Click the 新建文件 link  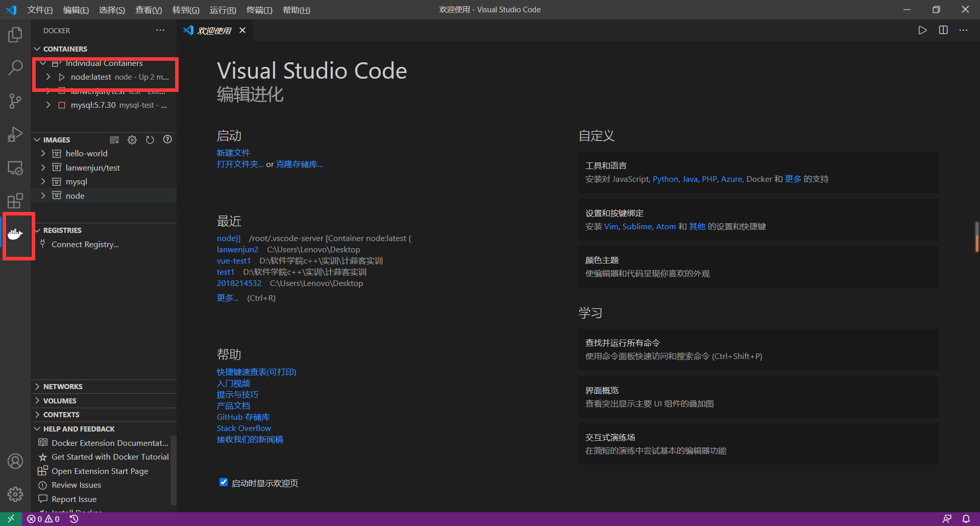233,153
